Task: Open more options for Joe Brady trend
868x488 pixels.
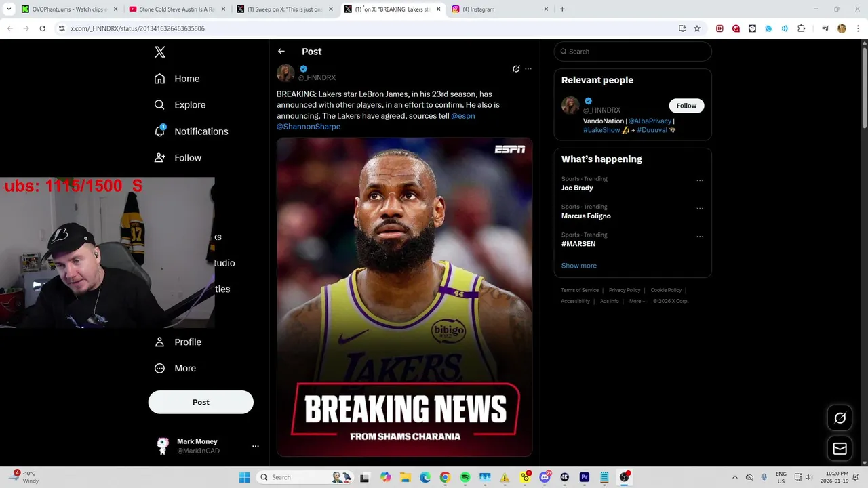Action: tap(700, 180)
